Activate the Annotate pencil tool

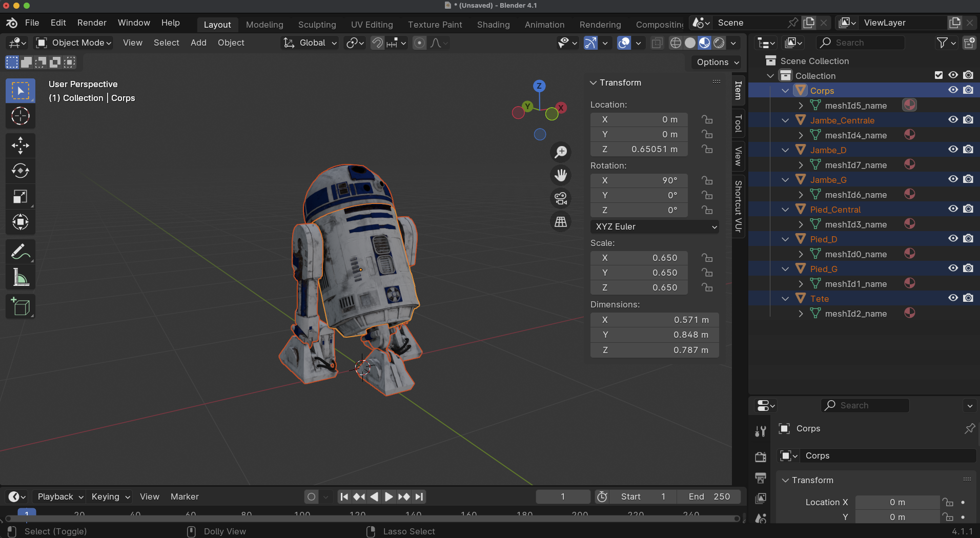coord(21,252)
